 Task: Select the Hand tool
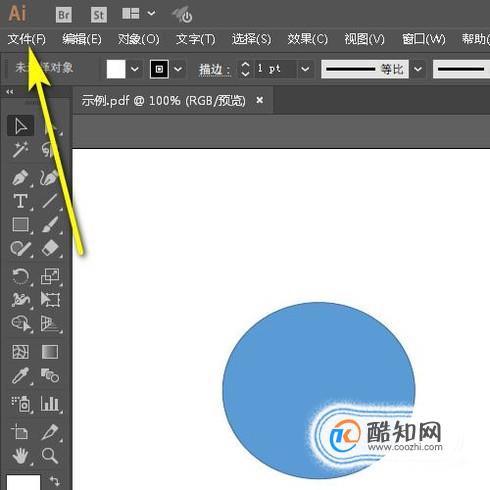pos(20,456)
